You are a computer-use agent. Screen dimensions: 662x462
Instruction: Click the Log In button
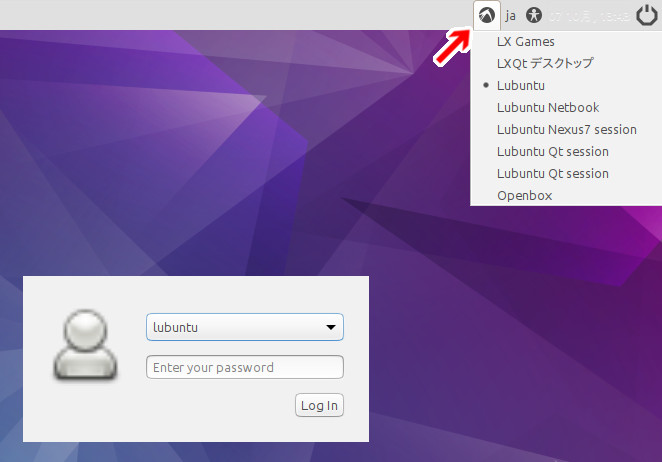(319, 405)
